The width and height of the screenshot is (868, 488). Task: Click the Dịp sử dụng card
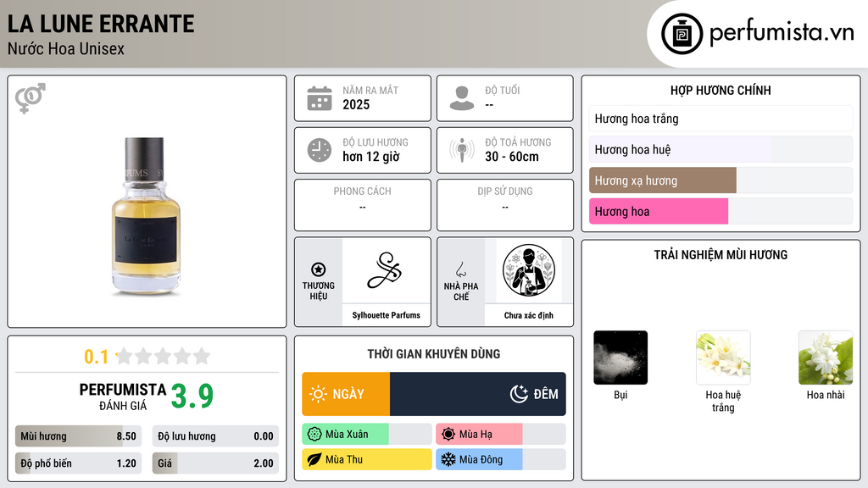505,205
